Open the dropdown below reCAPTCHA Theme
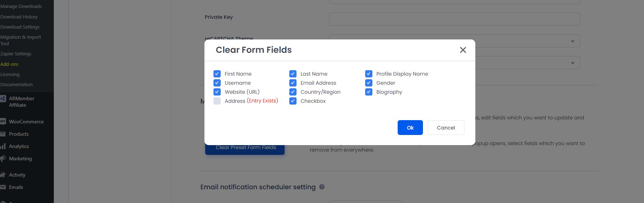The image size is (644, 203). (572, 63)
